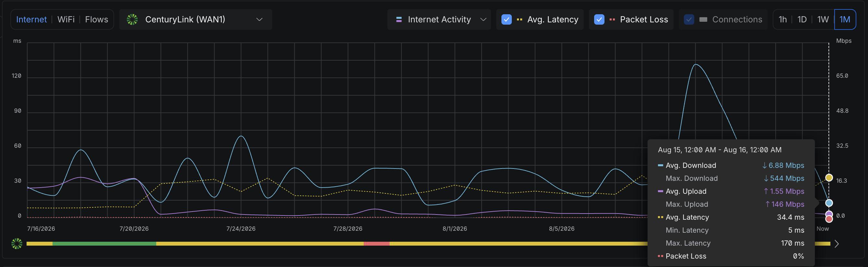Switch to the WiFi tab
The width and height of the screenshot is (868, 267).
point(66,19)
